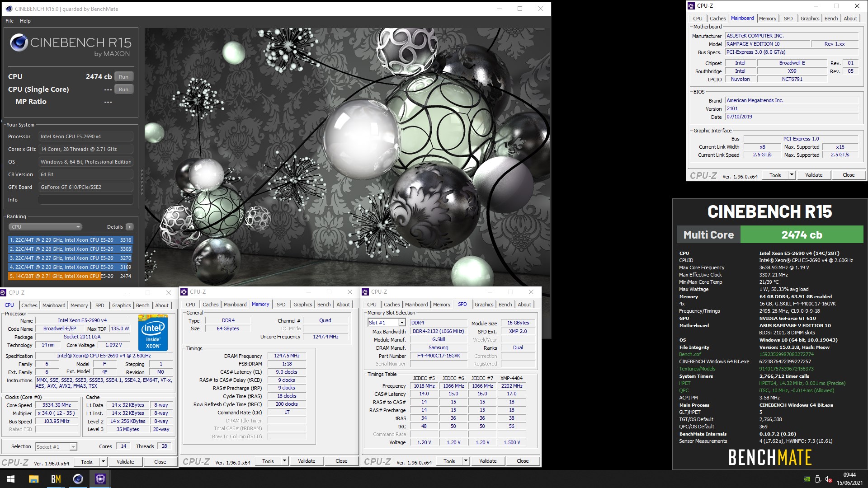Click Validate in the CPU window
Viewport: 868px width, 488px height.
[125, 462]
